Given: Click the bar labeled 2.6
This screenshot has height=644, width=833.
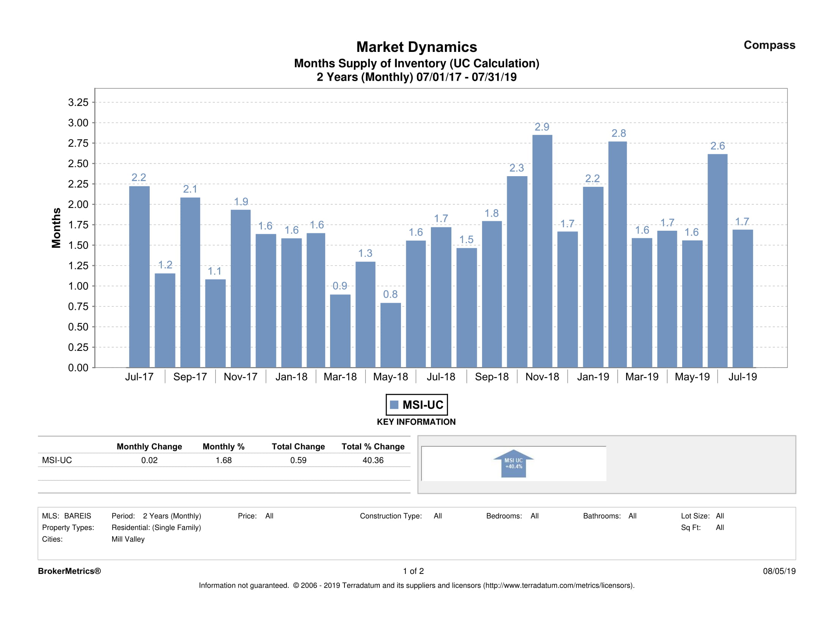Looking at the screenshot, I should (x=717, y=261).
